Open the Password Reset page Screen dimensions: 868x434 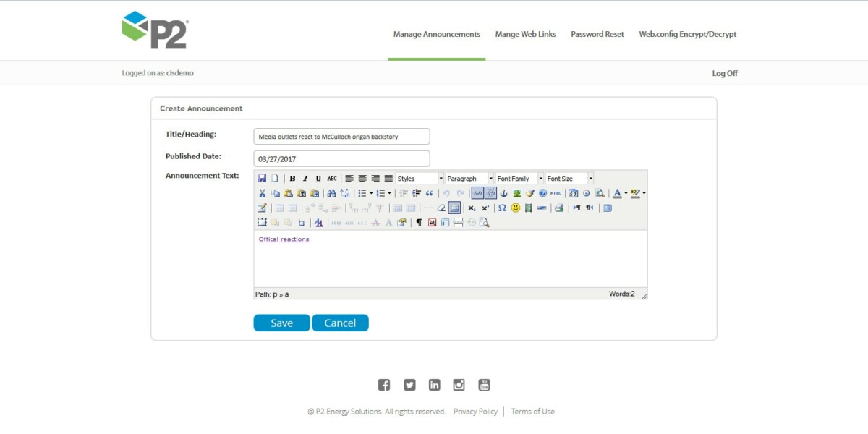click(597, 34)
